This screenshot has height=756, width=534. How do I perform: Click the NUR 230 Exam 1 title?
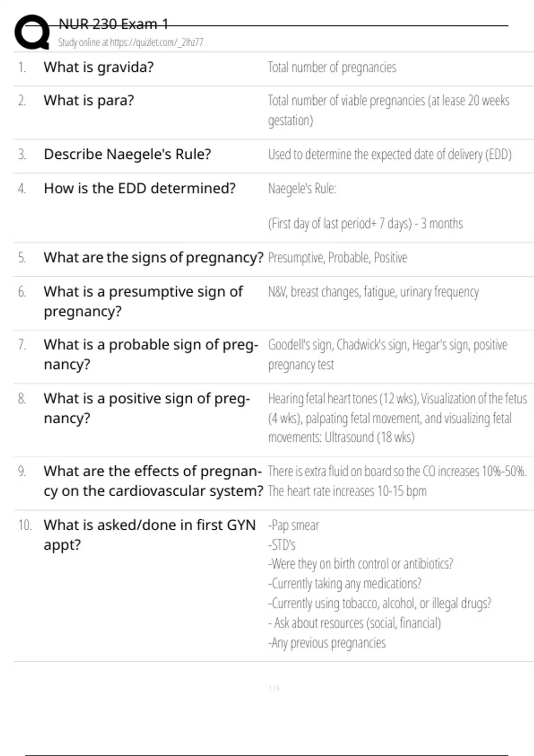coord(113,24)
